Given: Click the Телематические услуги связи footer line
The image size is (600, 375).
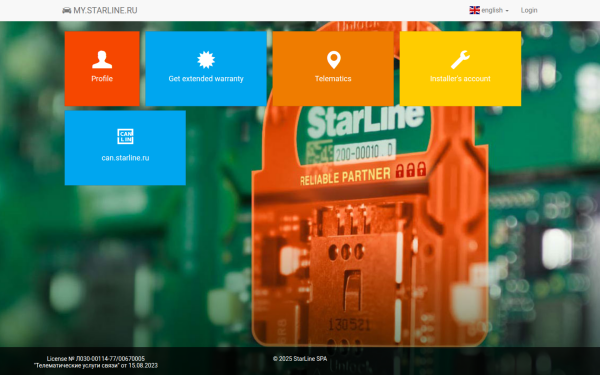Looking at the screenshot, I should (96, 365).
